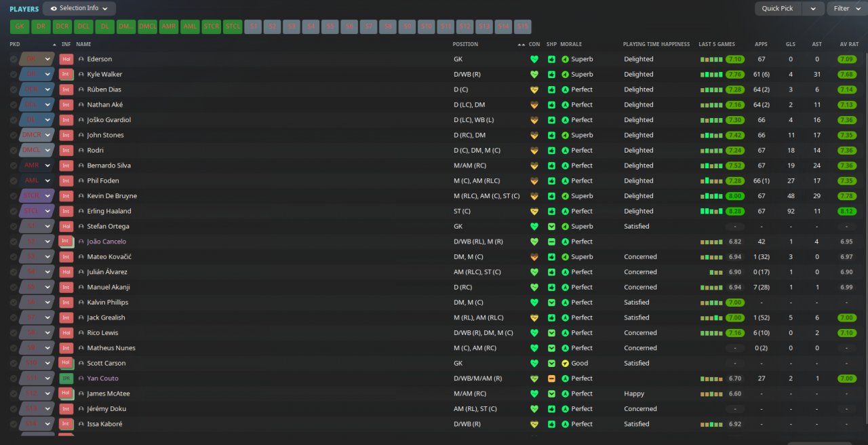Click Julián Álvarez's 'Concerned' playing time text
868x445 pixels.
640,272
